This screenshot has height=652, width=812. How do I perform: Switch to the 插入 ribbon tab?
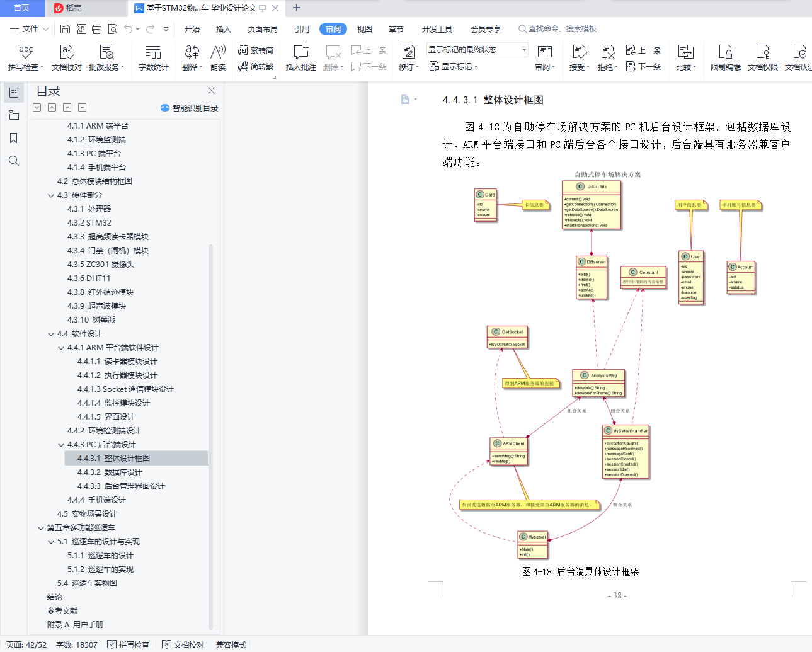click(x=224, y=29)
